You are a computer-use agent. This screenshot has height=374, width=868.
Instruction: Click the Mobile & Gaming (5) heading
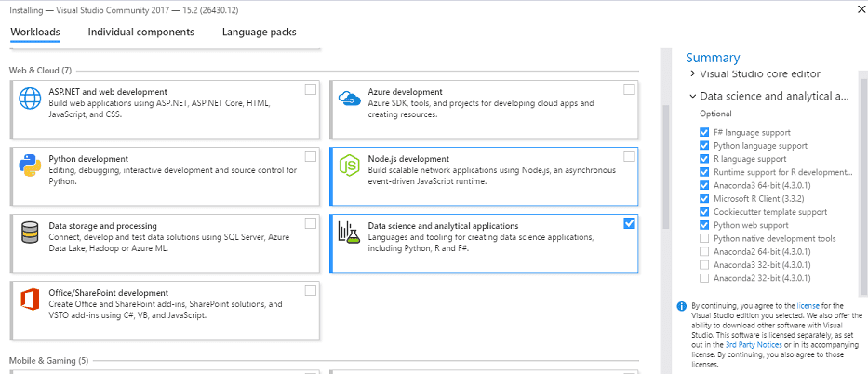[48, 361]
